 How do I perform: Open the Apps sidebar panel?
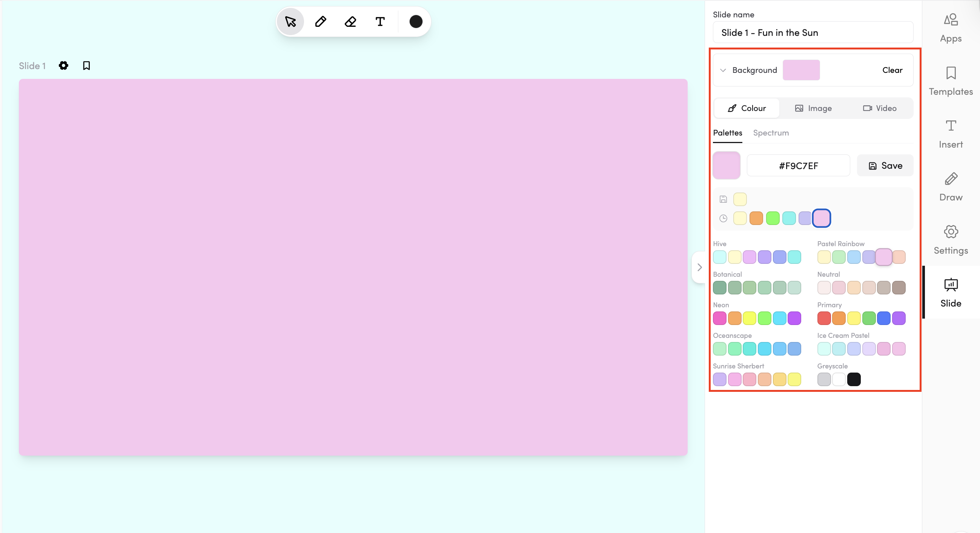point(950,28)
